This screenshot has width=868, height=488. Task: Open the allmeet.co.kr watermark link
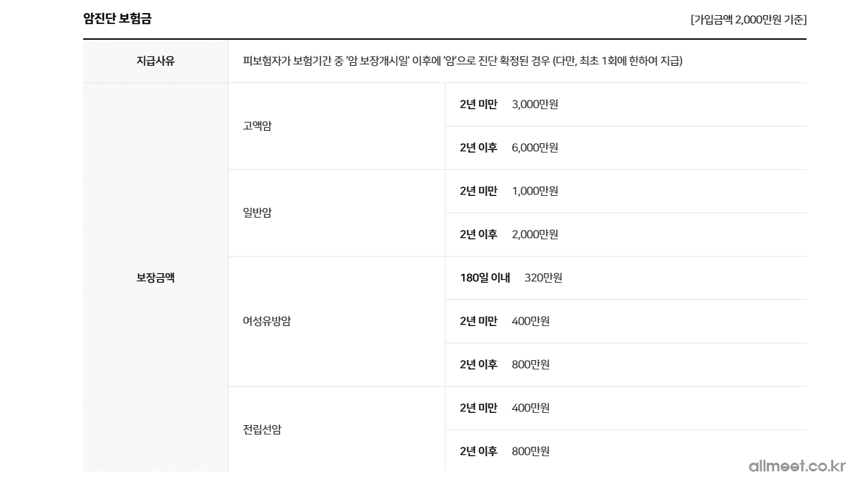[796, 466]
